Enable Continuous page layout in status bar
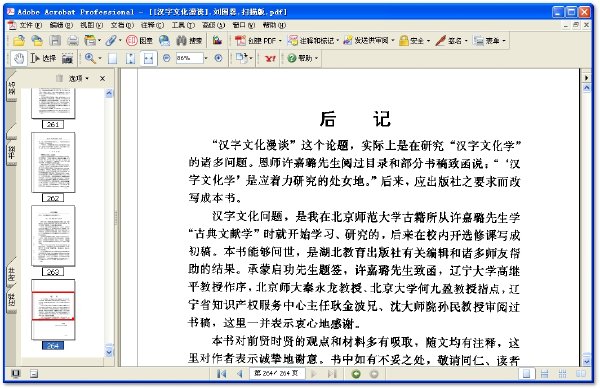The height and width of the screenshot is (389, 600). coord(545,374)
